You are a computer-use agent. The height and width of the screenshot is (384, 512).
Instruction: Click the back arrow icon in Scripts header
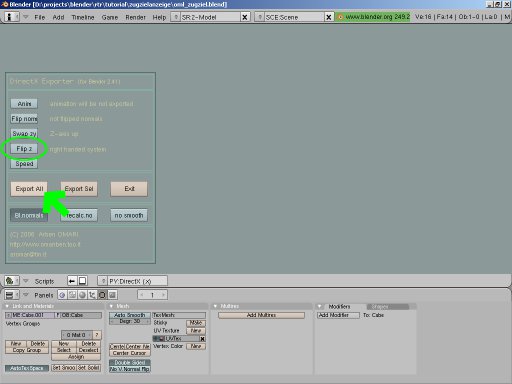coord(72,281)
